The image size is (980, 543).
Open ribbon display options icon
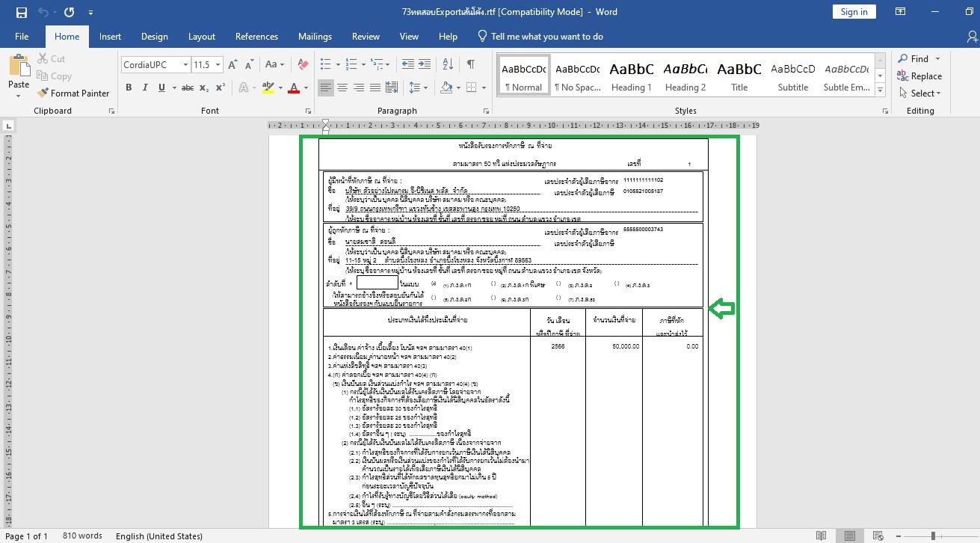coord(901,12)
